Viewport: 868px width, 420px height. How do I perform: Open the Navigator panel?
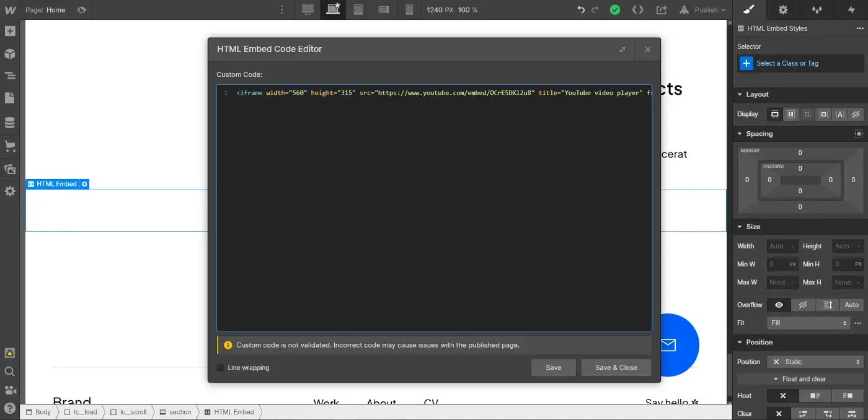click(10, 75)
